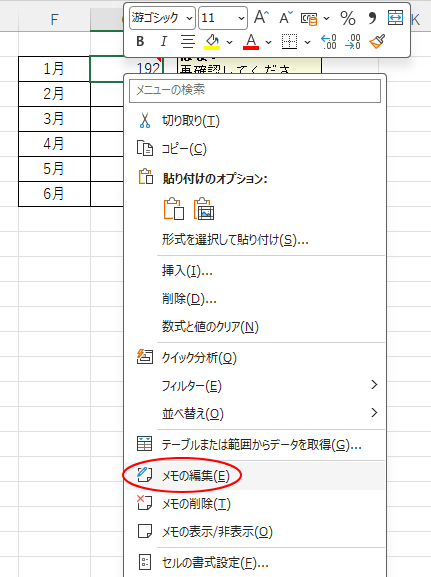Select the 6月 cell
Screen dimensions: 431x577
point(54,194)
